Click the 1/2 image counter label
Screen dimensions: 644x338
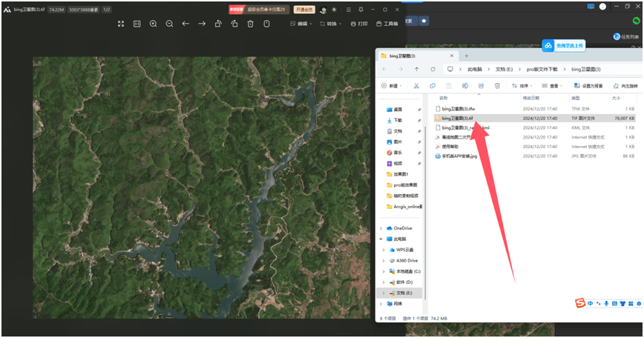pos(107,10)
